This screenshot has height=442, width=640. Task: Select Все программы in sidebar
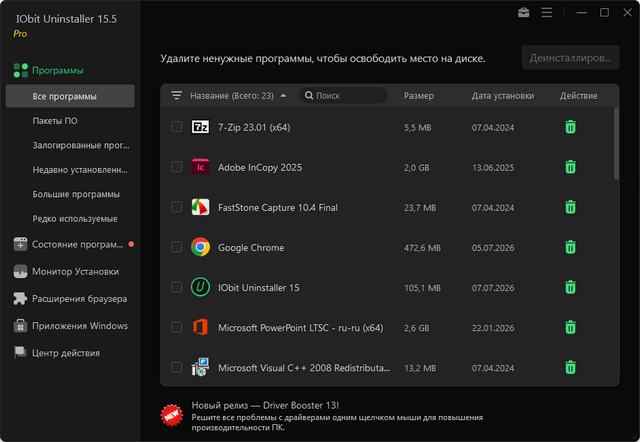coord(70,96)
